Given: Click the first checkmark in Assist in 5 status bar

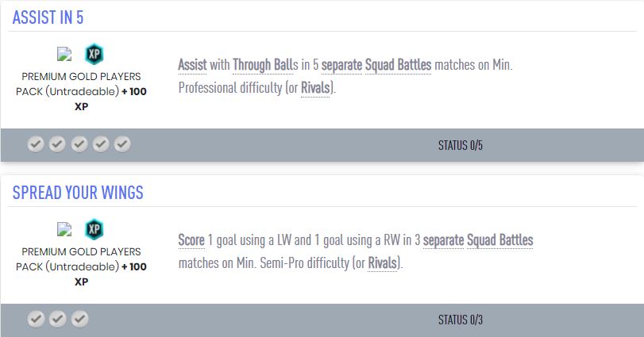Looking at the screenshot, I should 36,144.
